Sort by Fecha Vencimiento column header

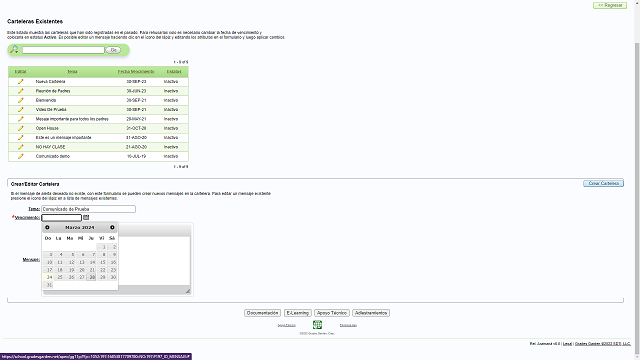click(136, 71)
